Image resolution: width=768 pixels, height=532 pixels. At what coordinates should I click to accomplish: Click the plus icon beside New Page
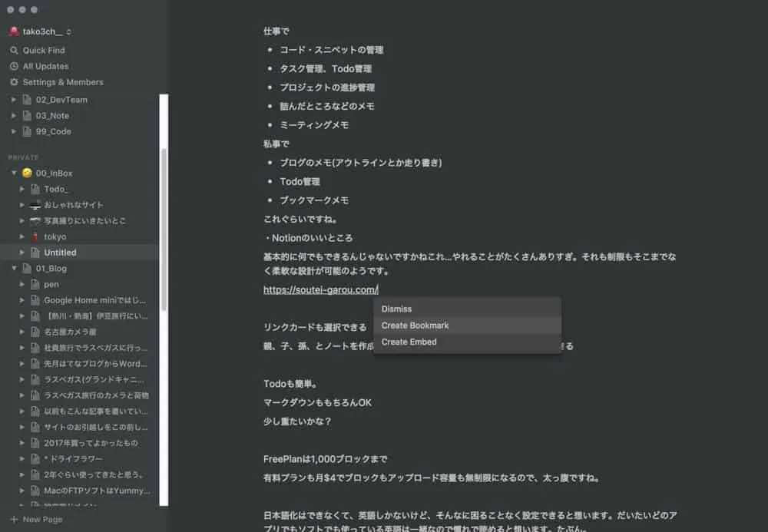pos(13,520)
